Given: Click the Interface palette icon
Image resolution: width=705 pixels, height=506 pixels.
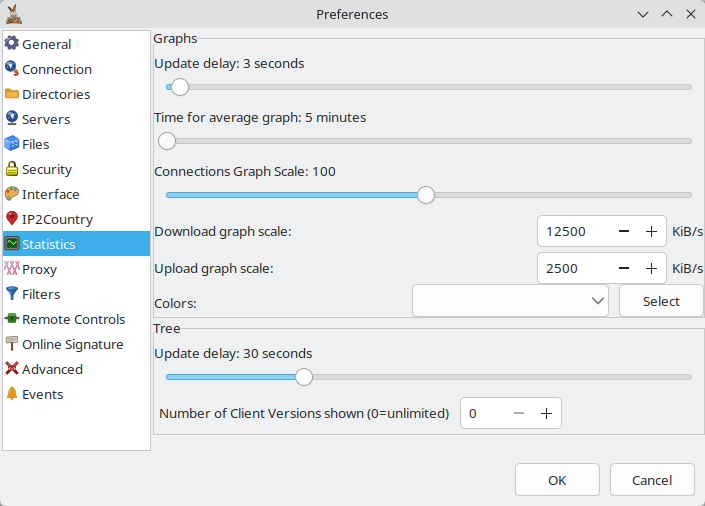Looking at the screenshot, I should coord(12,193).
